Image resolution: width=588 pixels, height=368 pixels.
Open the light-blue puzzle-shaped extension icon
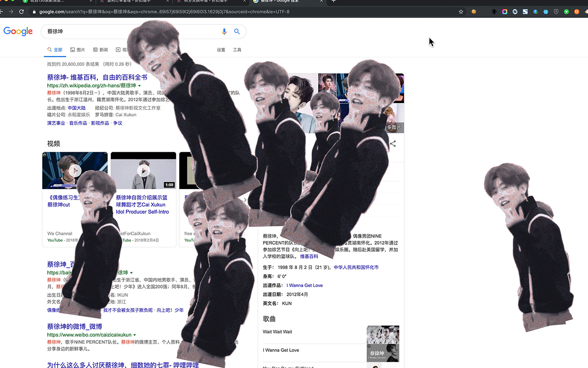[x=546, y=11]
